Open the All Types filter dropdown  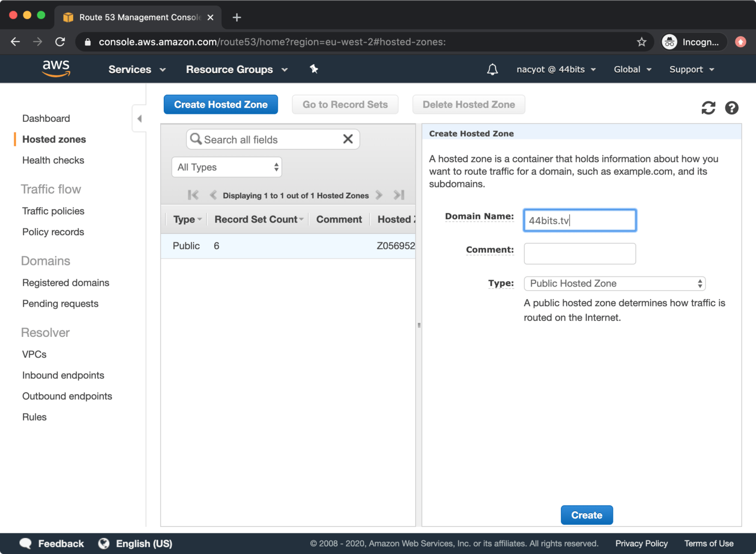pos(226,167)
